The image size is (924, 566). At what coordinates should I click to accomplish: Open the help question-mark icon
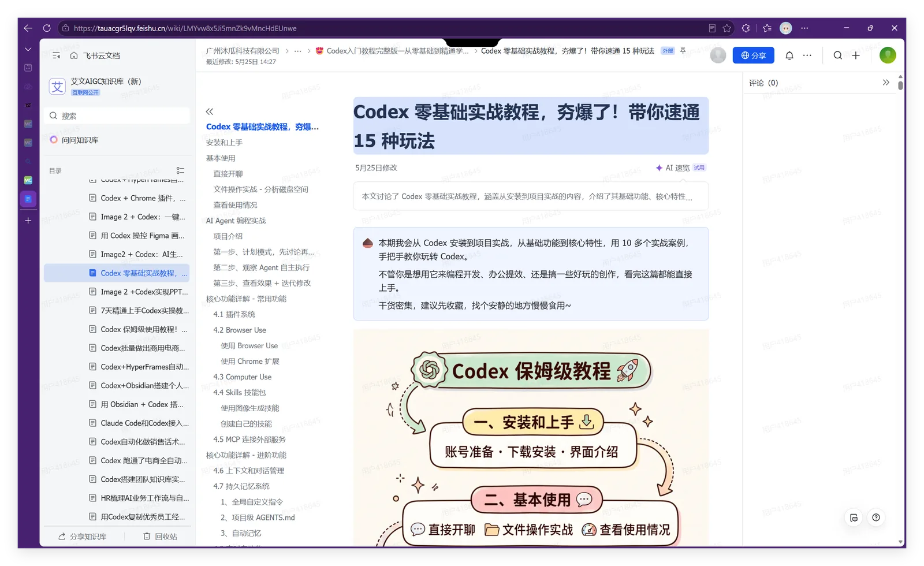(x=876, y=517)
